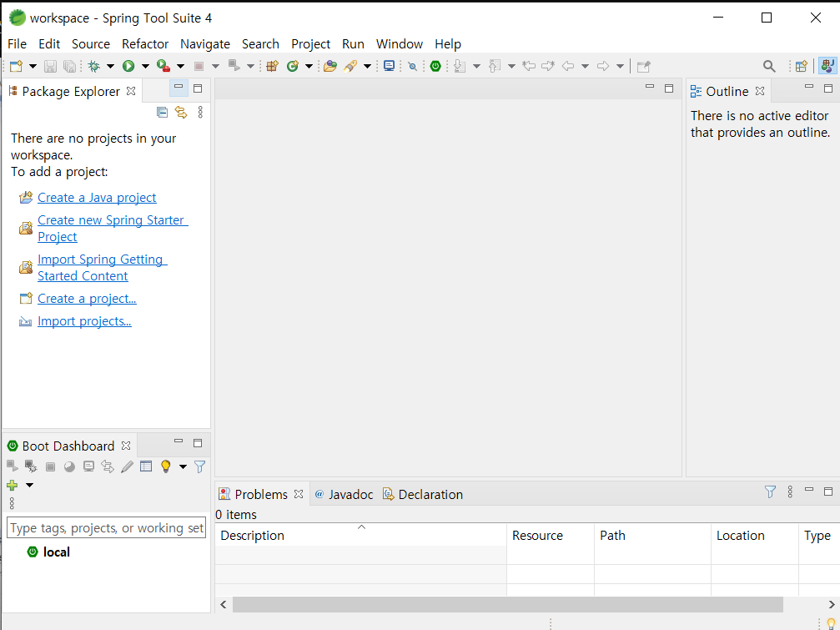Open the Debug button dropdown arrow
Viewport: 840px width, 630px height.
pos(110,67)
